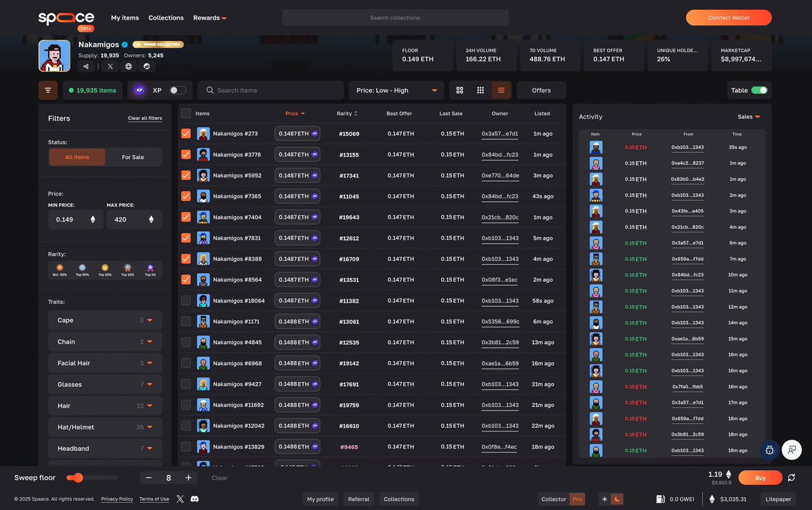Uncheck Nakamigos #273 in the list
Image resolution: width=812 pixels, height=510 pixels.
[x=187, y=133]
